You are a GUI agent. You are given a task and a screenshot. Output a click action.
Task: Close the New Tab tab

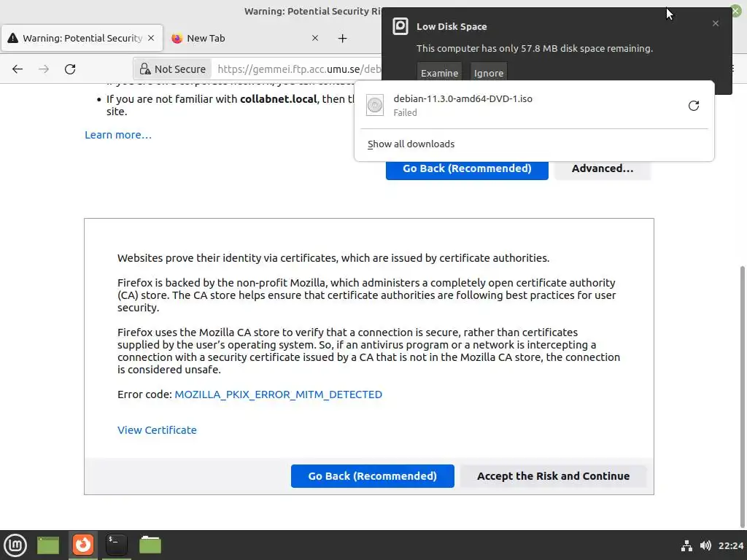coord(315,38)
